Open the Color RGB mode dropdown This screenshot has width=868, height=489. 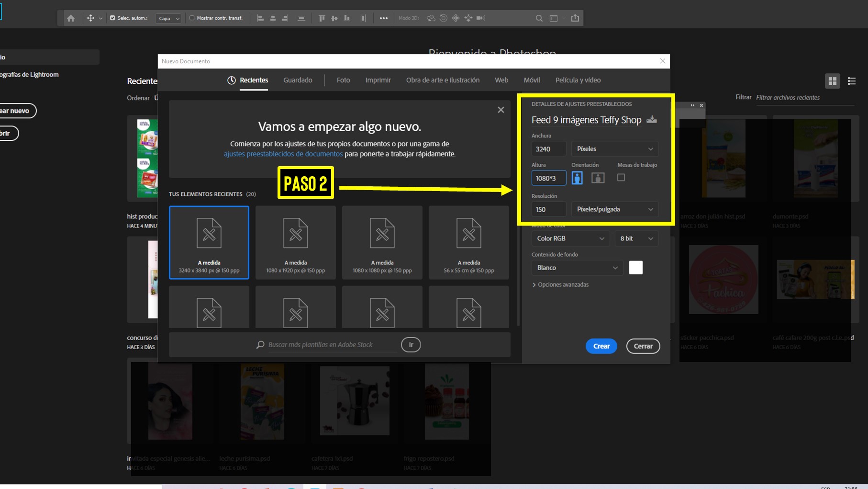pos(570,239)
